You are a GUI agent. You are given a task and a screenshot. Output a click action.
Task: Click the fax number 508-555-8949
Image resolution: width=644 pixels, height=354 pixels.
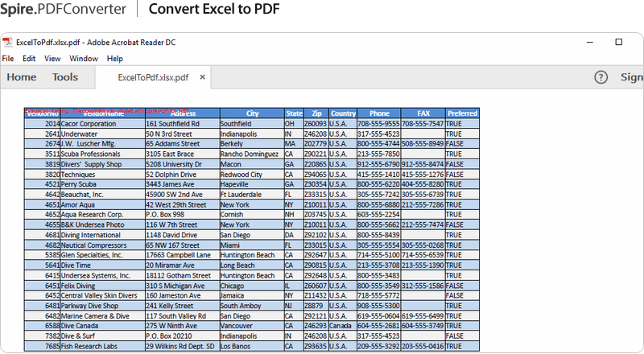point(423,144)
